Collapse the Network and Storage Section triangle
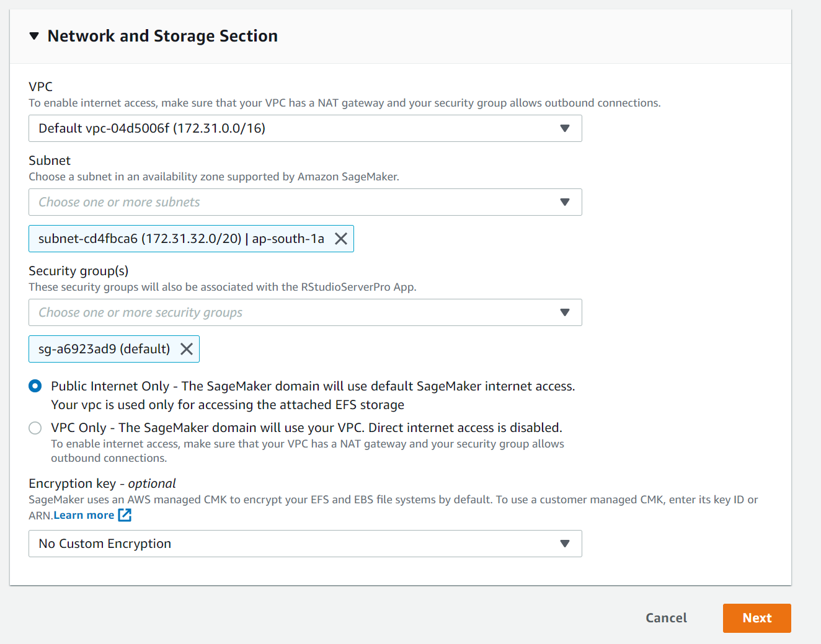This screenshot has height=644, width=821. 34,37
